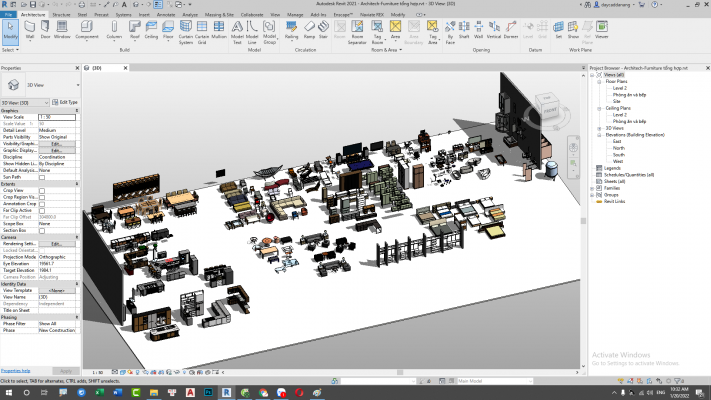Open the Structure ribbon tab
Viewport: 711px width, 400px height.
tap(61, 15)
